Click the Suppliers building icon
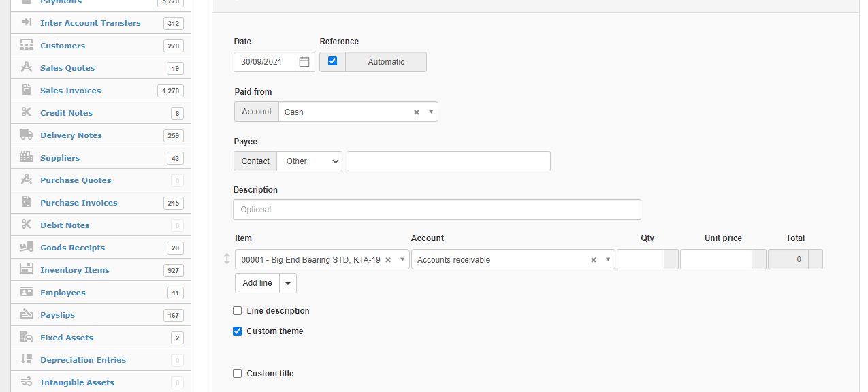The width and height of the screenshot is (868, 392). pyautogui.click(x=27, y=158)
